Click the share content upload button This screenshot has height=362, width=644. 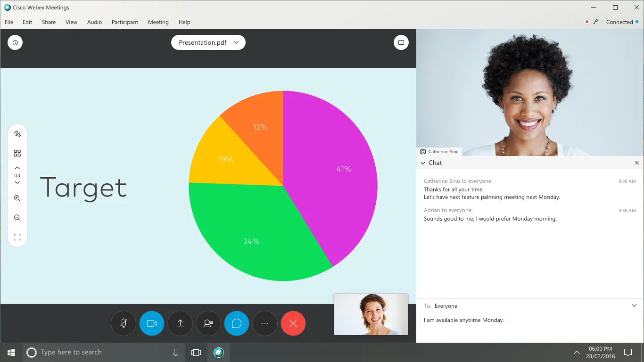click(x=180, y=323)
